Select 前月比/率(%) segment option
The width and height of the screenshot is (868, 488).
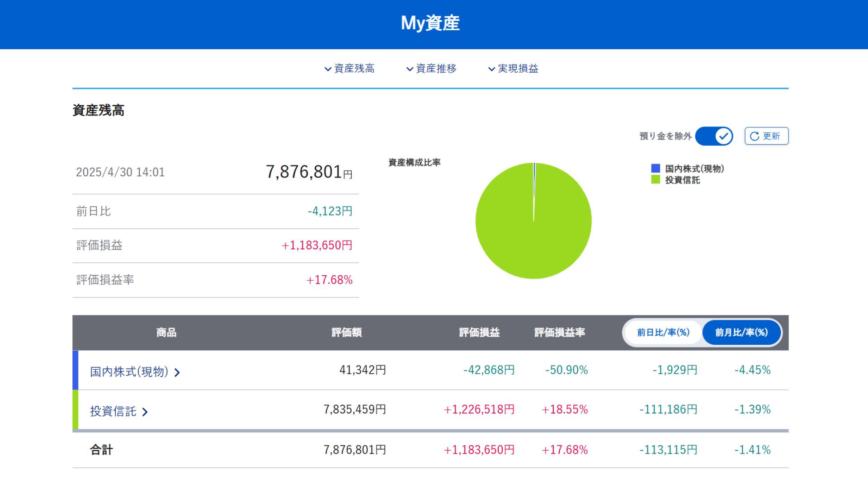click(741, 333)
